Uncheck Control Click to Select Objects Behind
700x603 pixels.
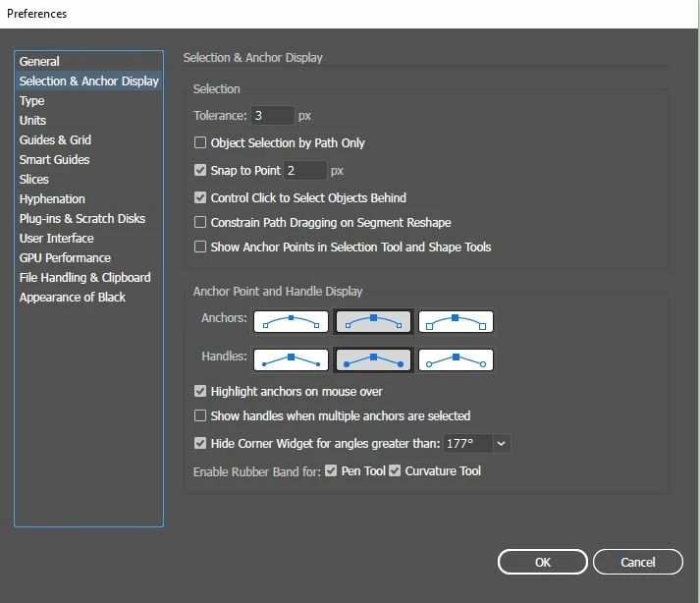pyautogui.click(x=200, y=197)
